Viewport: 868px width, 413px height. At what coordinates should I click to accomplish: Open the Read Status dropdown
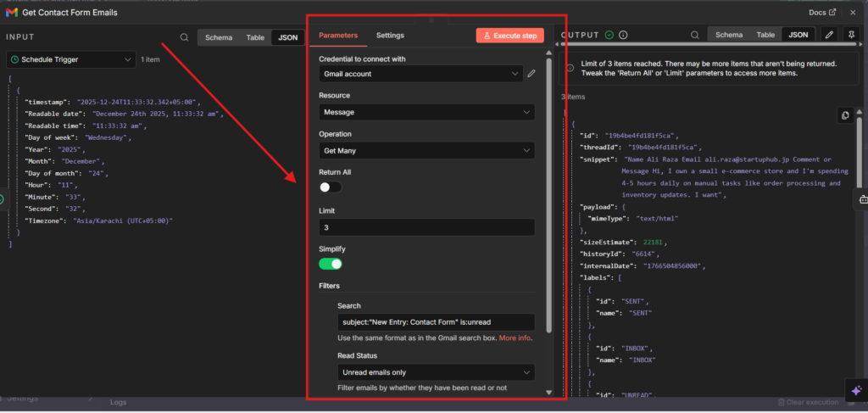(x=437, y=372)
